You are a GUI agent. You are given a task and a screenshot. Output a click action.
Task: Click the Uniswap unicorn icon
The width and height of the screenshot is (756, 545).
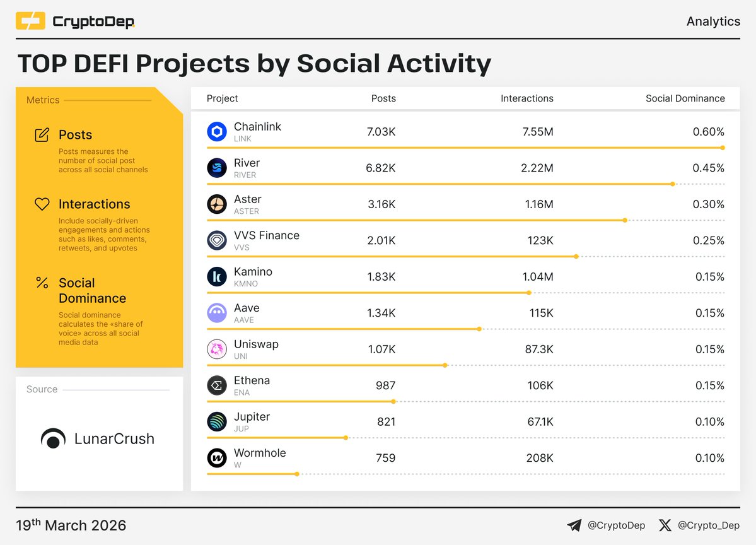[216, 349]
